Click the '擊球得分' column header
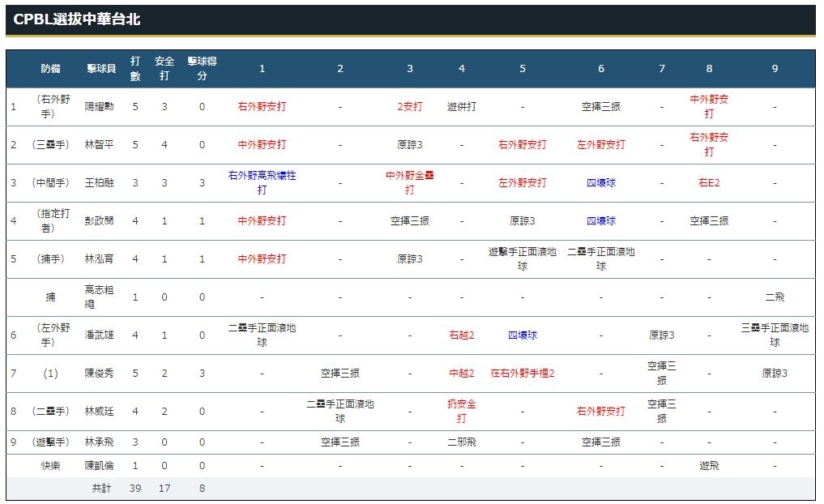 tap(202, 68)
